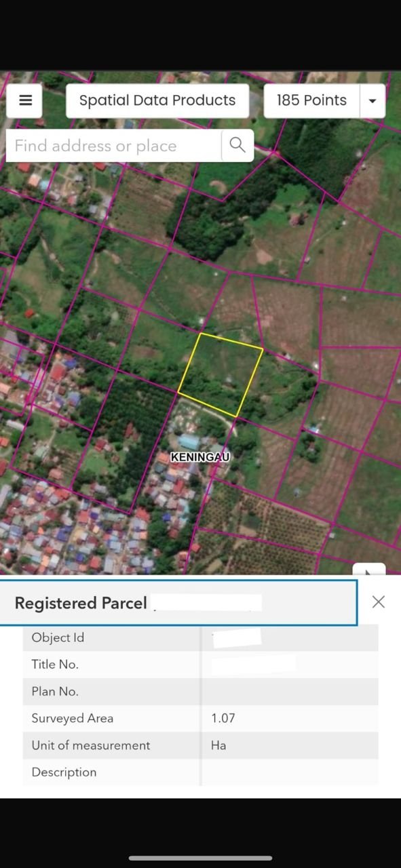This screenshot has height=868, width=401.
Task: Expand the 185 Points dropdown arrow
Action: coord(372,100)
